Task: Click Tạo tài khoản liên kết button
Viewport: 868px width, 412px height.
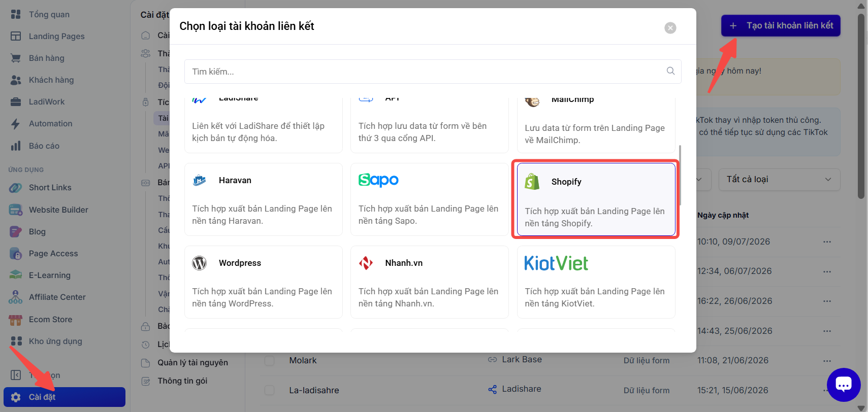Action: coord(781,25)
